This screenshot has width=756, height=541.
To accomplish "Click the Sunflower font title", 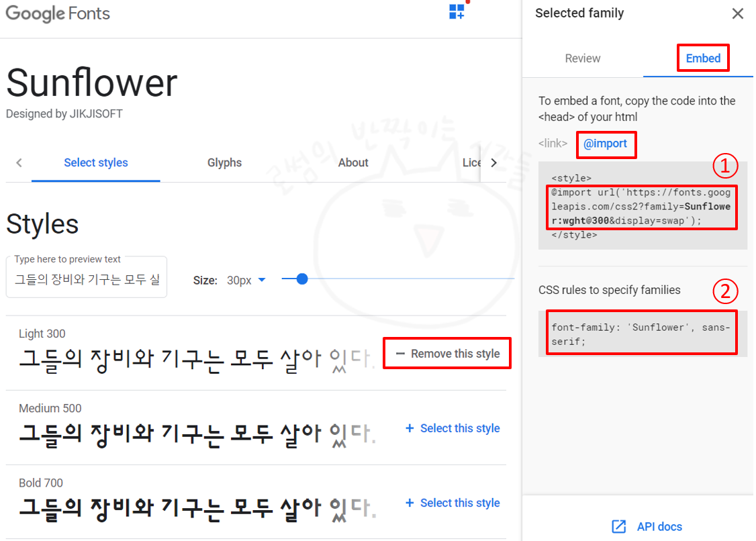I will tap(91, 83).
